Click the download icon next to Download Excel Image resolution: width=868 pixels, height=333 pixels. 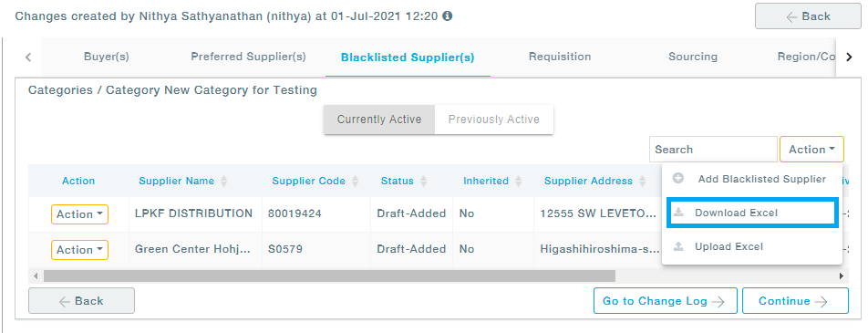pos(678,213)
